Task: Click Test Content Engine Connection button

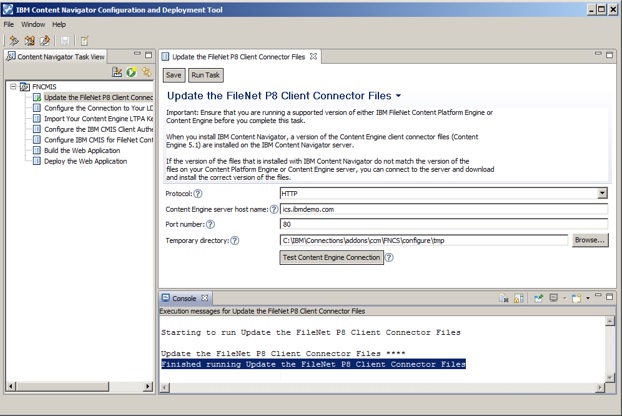Action: 331,257
